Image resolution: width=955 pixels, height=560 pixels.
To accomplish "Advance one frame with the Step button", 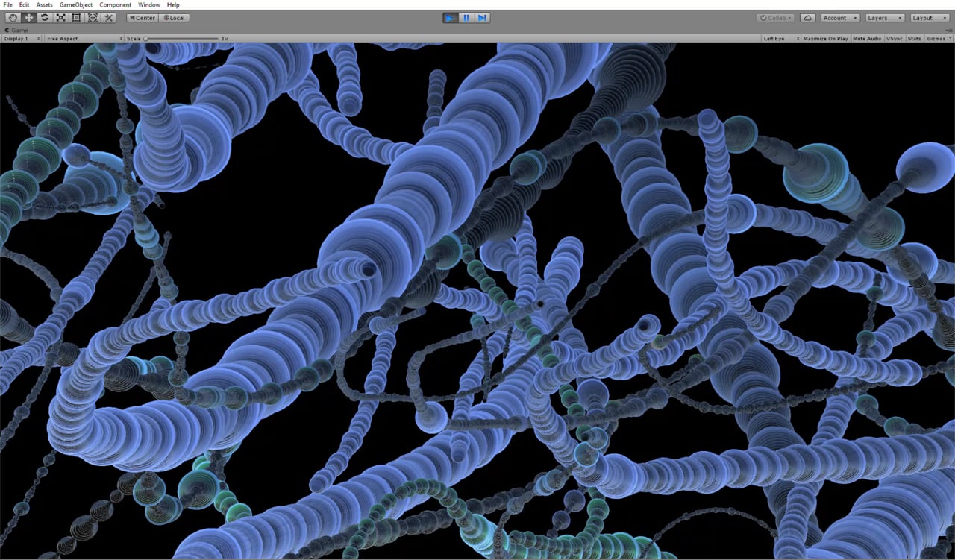I will tap(482, 17).
